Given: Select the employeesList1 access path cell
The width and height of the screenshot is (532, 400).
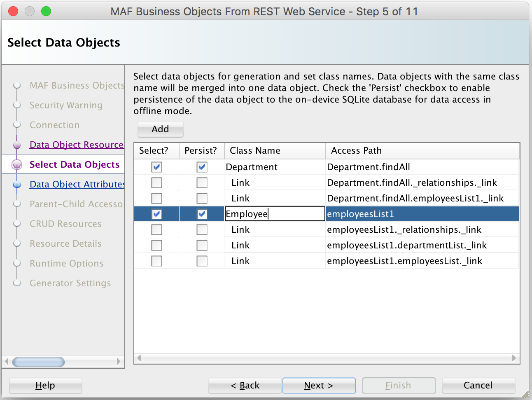Looking at the screenshot, I should 422,214.
